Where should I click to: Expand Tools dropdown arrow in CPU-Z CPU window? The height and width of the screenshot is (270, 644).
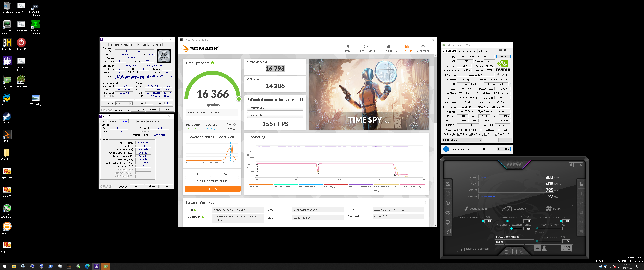143,110
